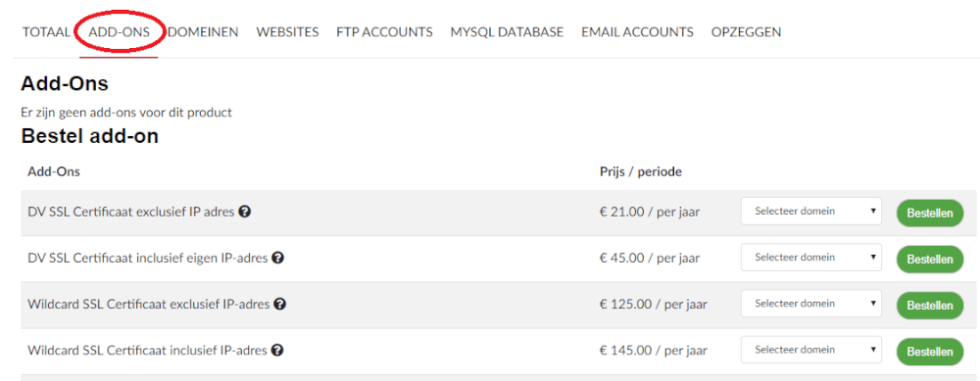The height and width of the screenshot is (381, 980).
Task: Open the DOMEINEN tab
Action: [203, 32]
